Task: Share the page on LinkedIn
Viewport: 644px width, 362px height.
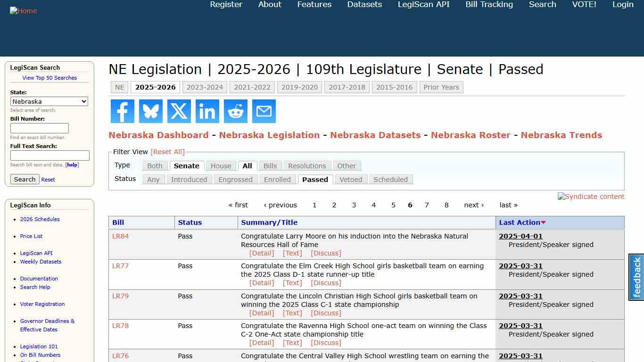Action: tap(207, 111)
